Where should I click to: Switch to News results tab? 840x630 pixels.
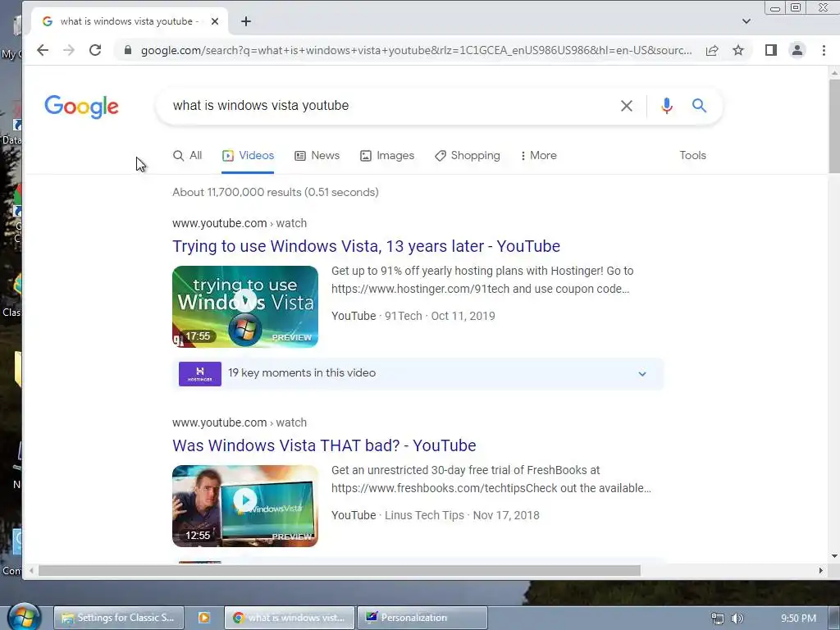[317, 155]
